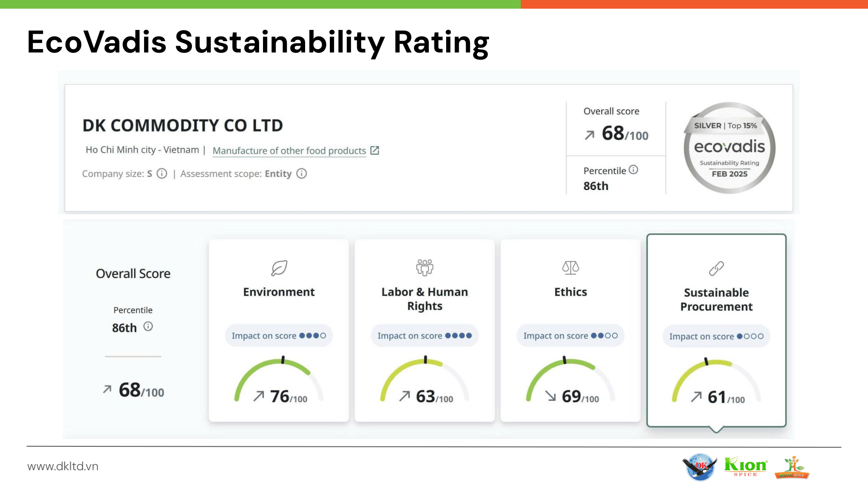This screenshot has height=488, width=868.
Task: Click the Kion Spice logo
Action: (746, 467)
